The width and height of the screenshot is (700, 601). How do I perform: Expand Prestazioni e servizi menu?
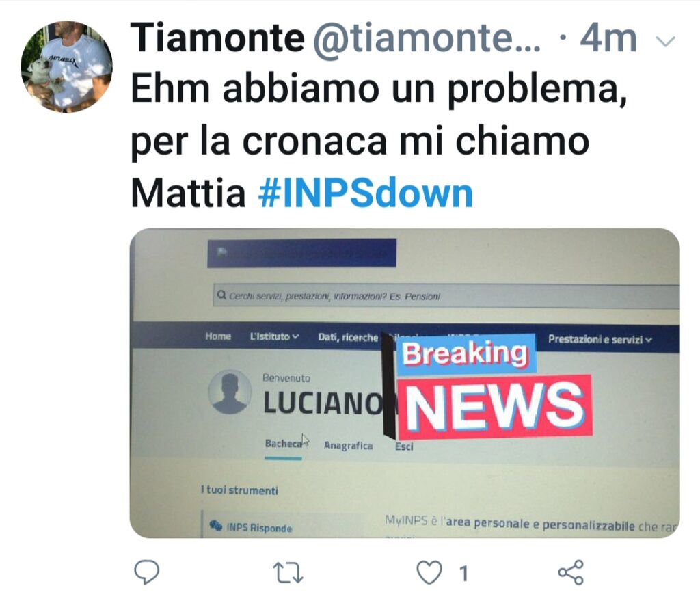(x=600, y=340)
